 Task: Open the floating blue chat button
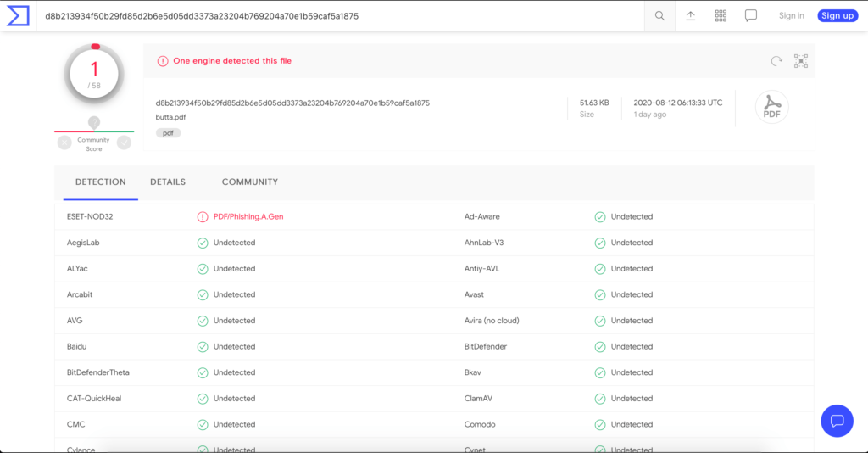837,421
